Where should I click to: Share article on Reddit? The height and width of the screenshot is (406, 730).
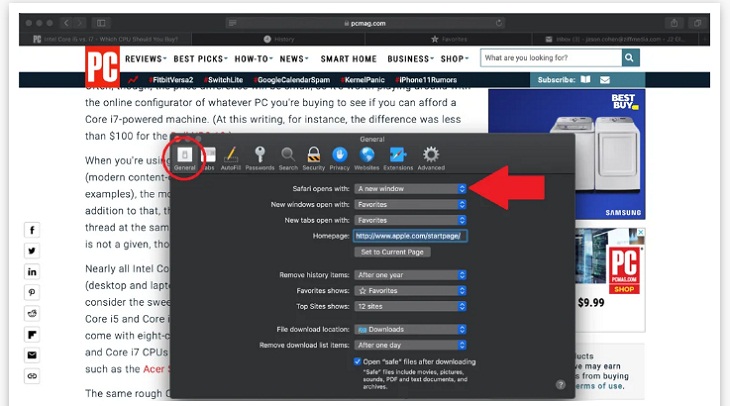pyautogui.click(x=32, y=313)
